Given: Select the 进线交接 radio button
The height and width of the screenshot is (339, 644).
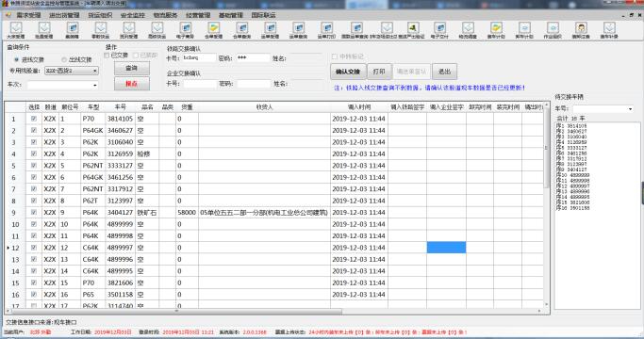Looking at the screenshot, I should click(x=17, y=60).
